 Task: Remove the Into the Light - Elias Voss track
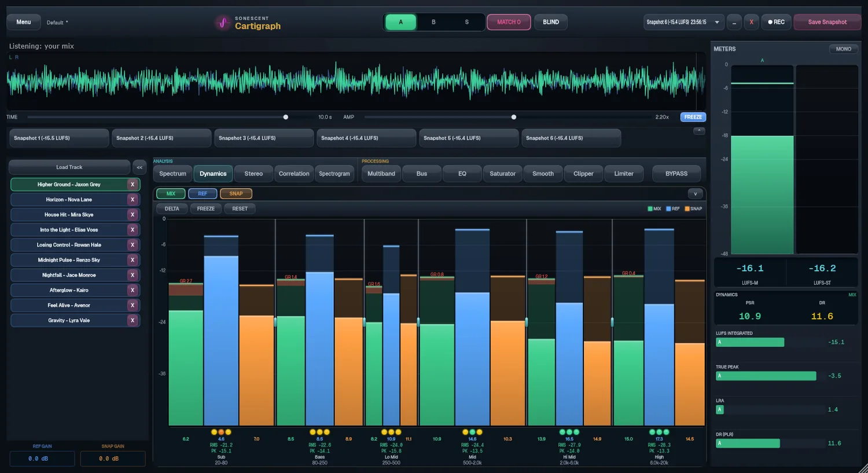click(x=133, y=230)
